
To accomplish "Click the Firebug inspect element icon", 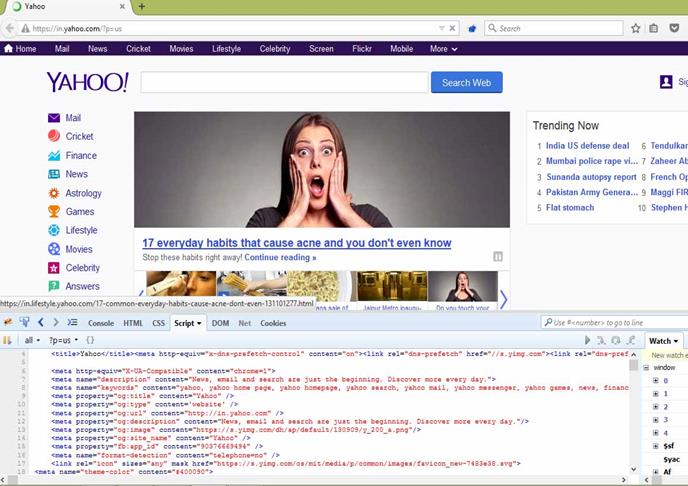I will (x=23, y=323).
